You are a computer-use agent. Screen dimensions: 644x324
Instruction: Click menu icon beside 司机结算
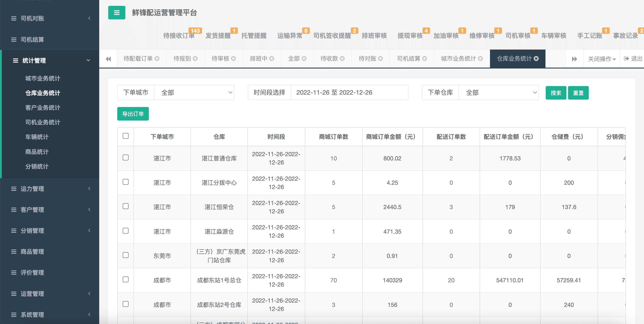pyautogui.click(x=14, y=40)
